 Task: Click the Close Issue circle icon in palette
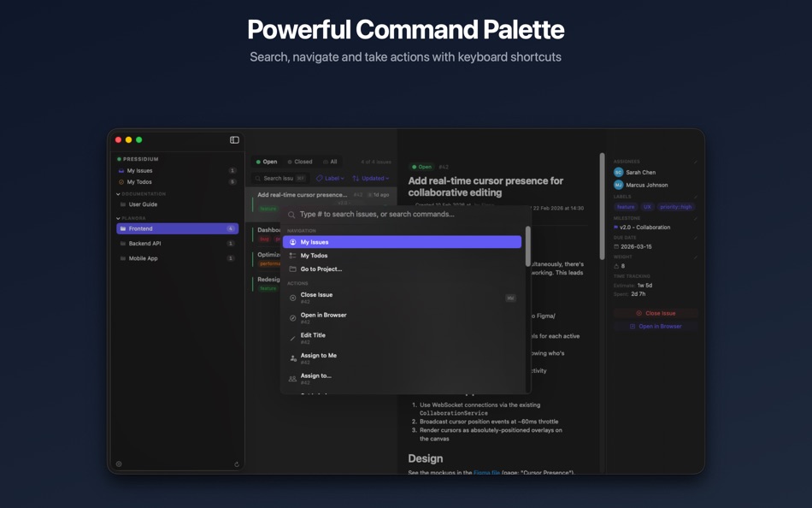(x=292, y=298)
